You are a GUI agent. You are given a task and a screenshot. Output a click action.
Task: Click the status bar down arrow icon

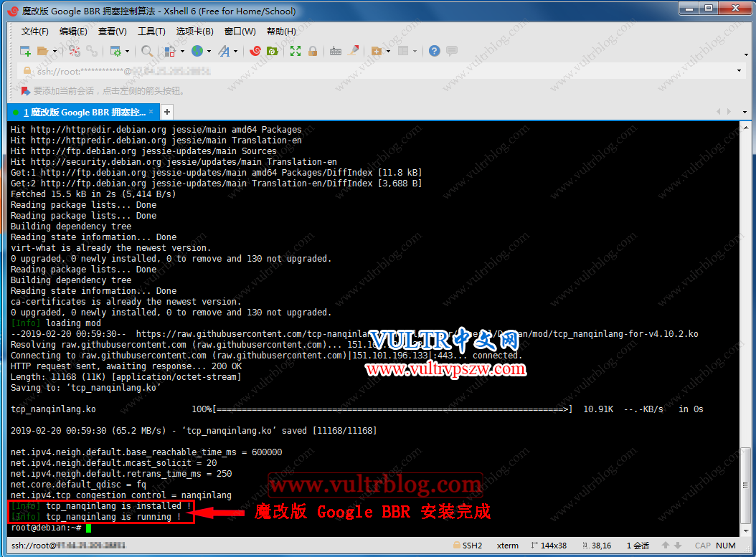click(x=678, y=546)
